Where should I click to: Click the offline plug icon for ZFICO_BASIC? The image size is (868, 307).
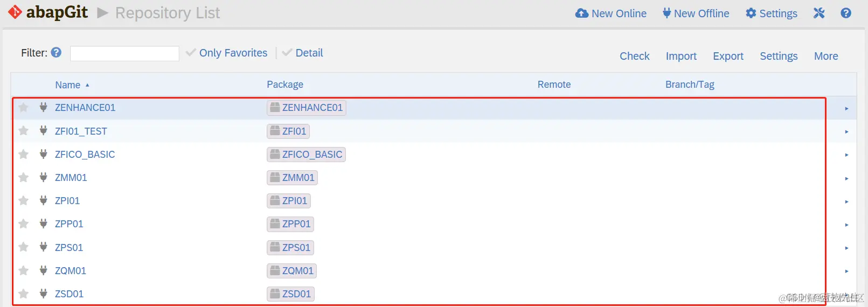coord(43,154)
